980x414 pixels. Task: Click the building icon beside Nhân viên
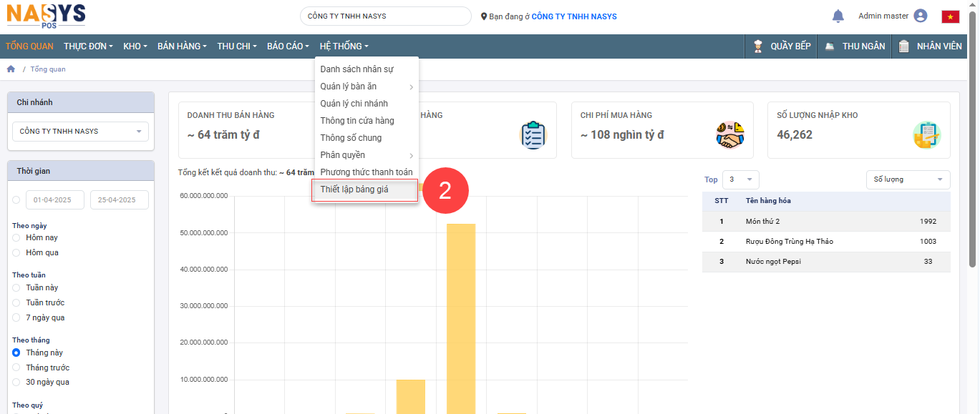[904, 46]
